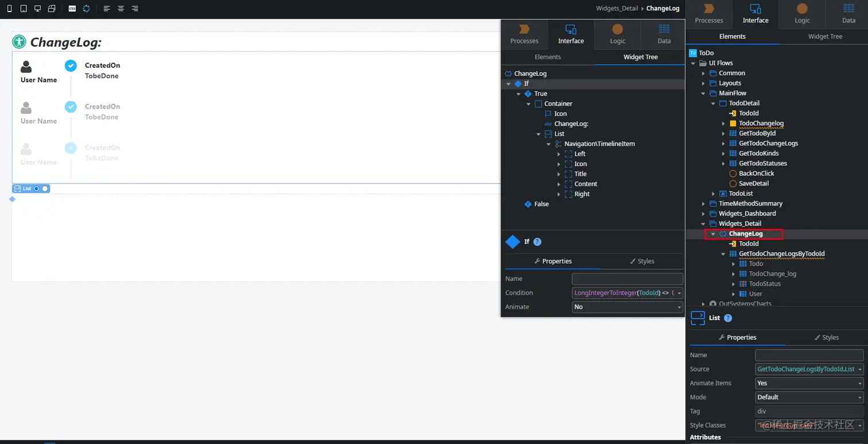Click the yellow TodoChangelog block icon

[x=733, y=123]
